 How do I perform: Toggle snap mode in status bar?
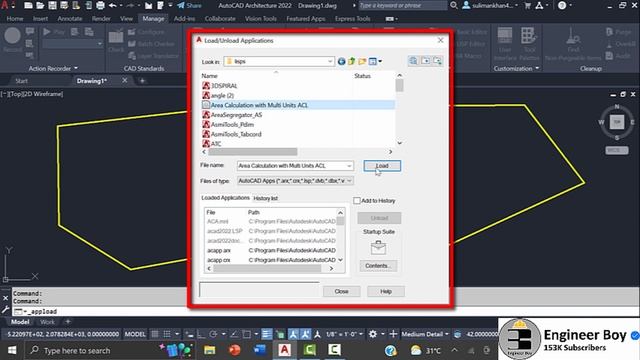(x=167, y=334)
